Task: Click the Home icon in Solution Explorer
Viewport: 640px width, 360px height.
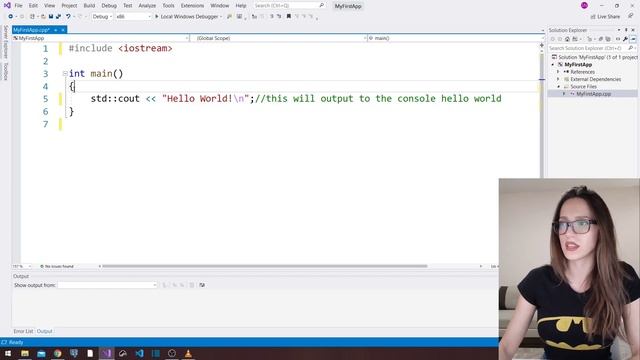Action: 567,39
